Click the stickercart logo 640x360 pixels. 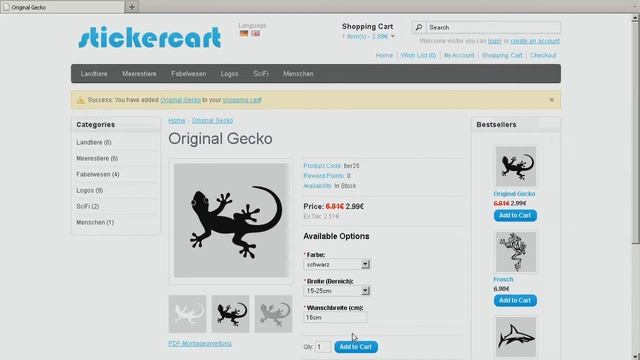149,38
